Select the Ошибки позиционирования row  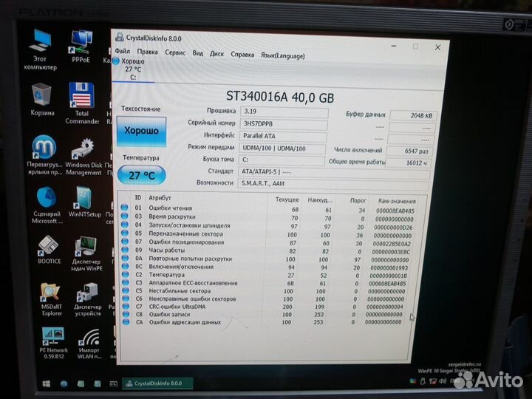(267, 242)
